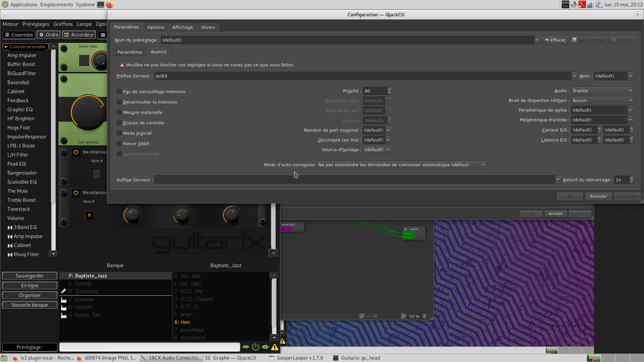
Task: Tick the Forcer 16bit checkbox
Action: pos(119,143)
